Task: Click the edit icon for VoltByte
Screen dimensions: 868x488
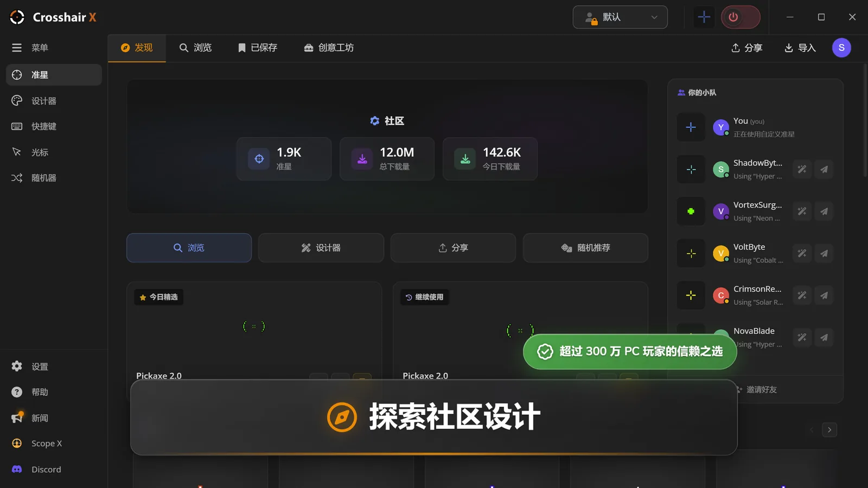Action: click(802, 253)
